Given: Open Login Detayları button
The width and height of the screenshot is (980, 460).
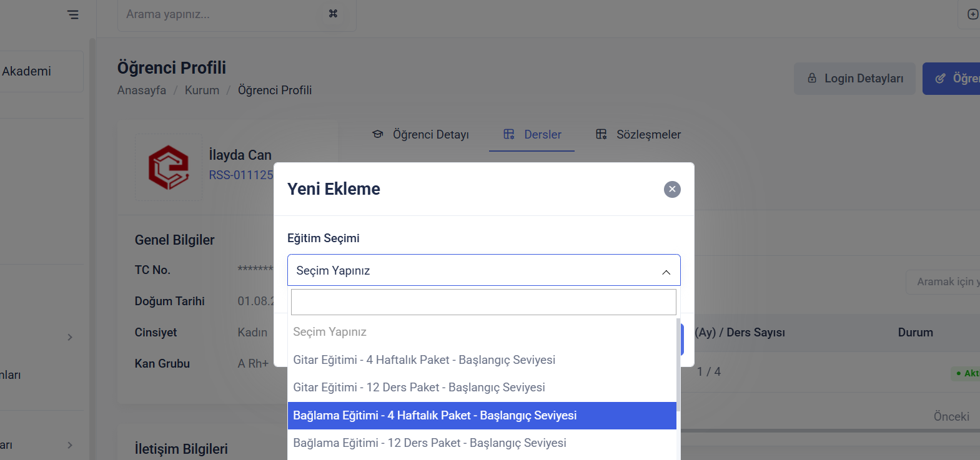Looking at the screenshot, I should pos(854,79).
